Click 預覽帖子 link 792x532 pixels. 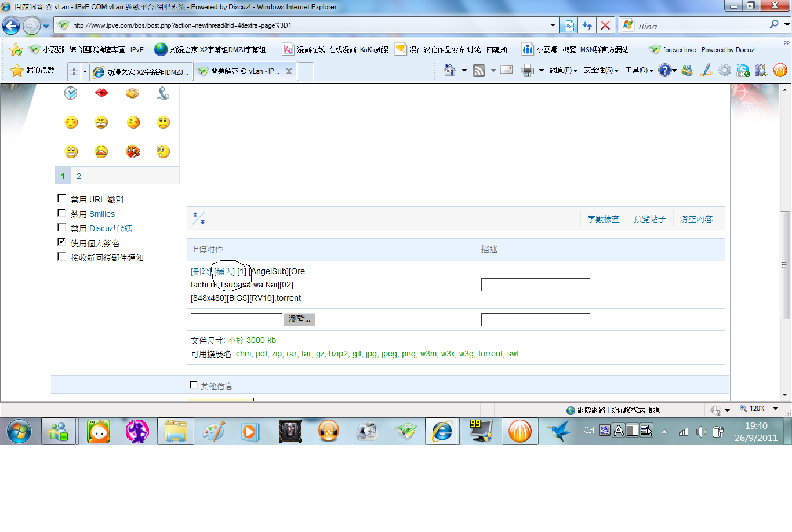[650, 219]
